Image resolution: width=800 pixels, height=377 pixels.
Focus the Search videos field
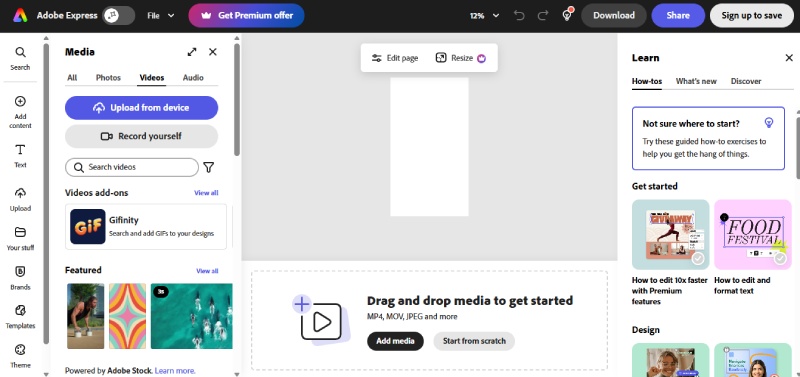click(132, 167)
